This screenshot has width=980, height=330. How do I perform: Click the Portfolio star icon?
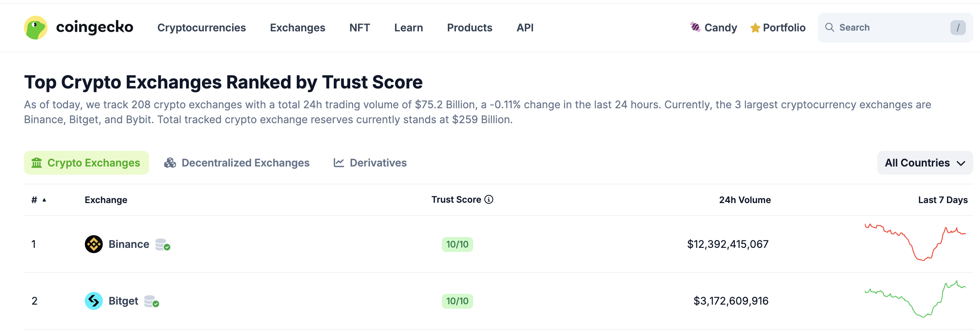point(755,28)
